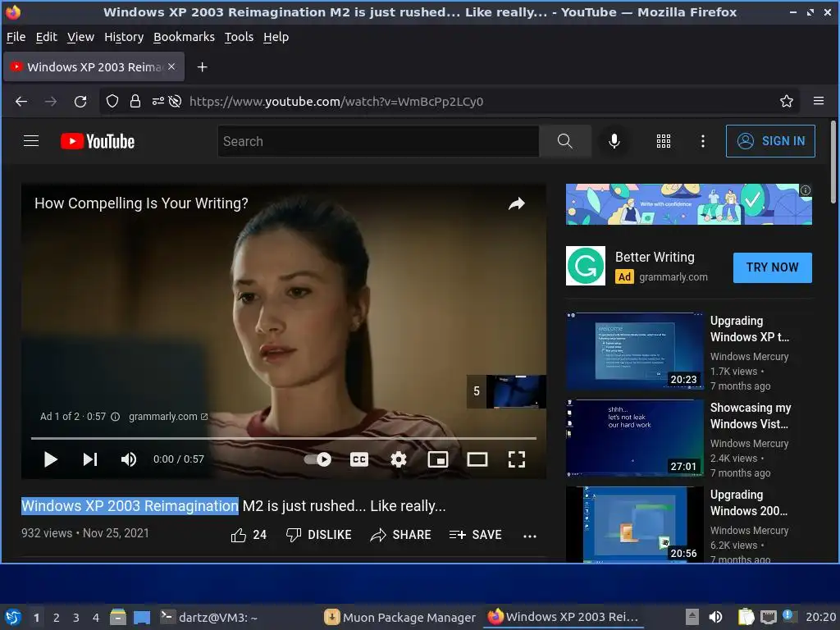The height and width of the screenshot is (630, 840).
Task: Open the YouTube apps grid icon
Action: 663,141
